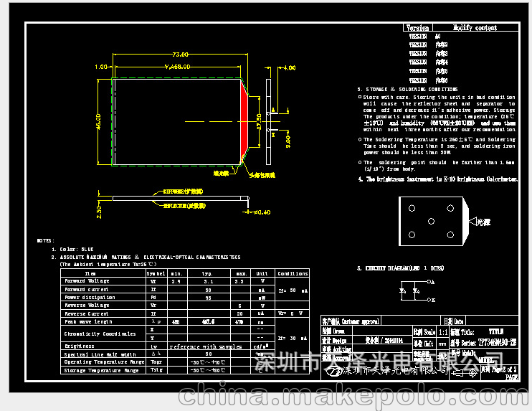Click the projection symbol in title block
This screenshot has height=411, width=532.
(465, 373)
